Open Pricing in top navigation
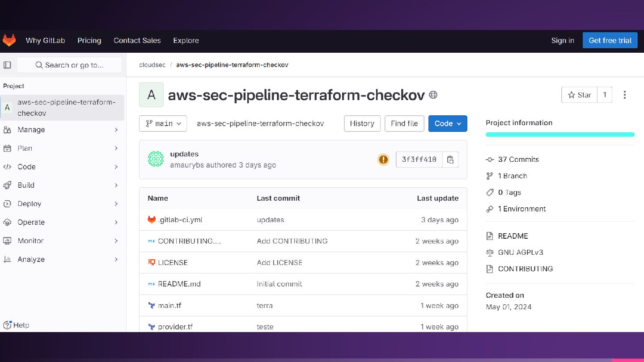The height and width of the screenshot is (362, 644). pyautogui.click(x=89, y=40)
